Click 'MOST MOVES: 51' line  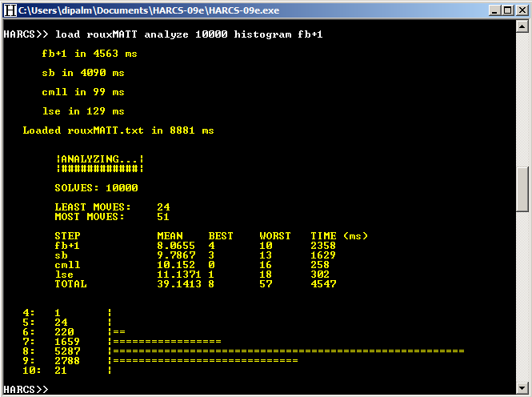click(112, 216)
